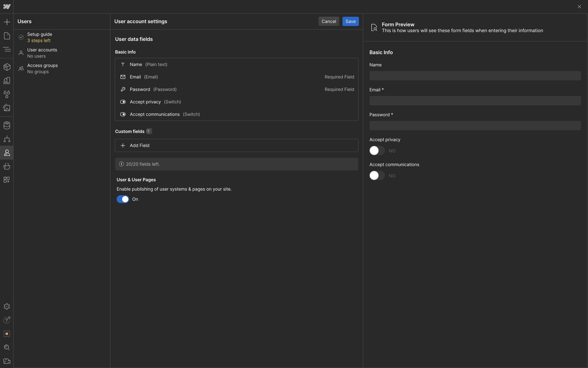Select the Name plain text field row
Viewport: 588px width, 368px height.
tap(236, 64)
